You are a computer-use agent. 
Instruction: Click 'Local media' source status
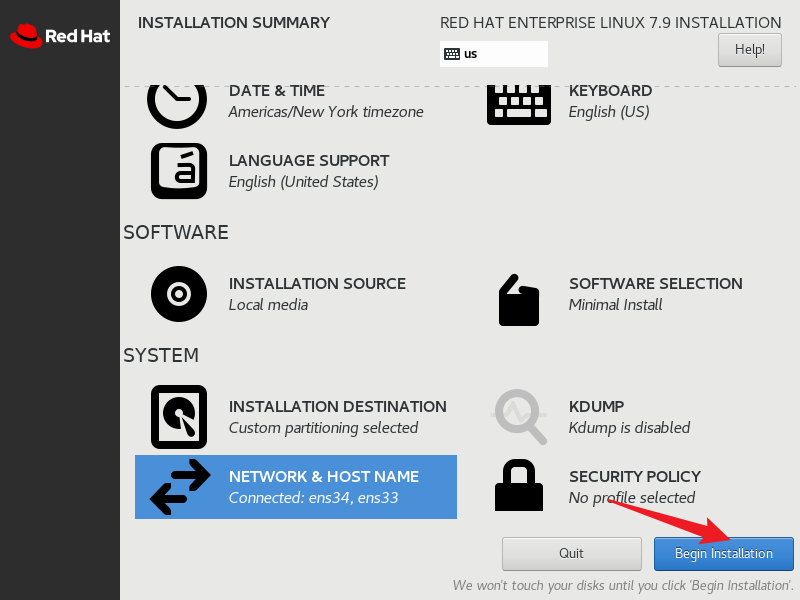(x=268, y=305)
